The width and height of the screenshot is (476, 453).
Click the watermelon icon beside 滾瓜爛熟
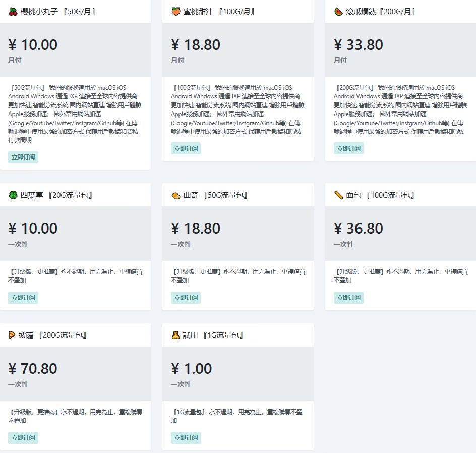click(x=338, y=11)
